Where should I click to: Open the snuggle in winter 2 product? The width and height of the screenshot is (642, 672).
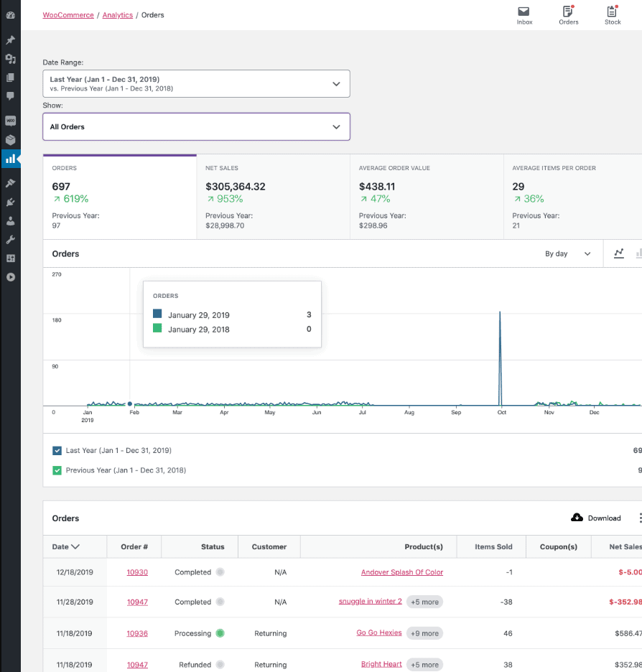[371, 601]
